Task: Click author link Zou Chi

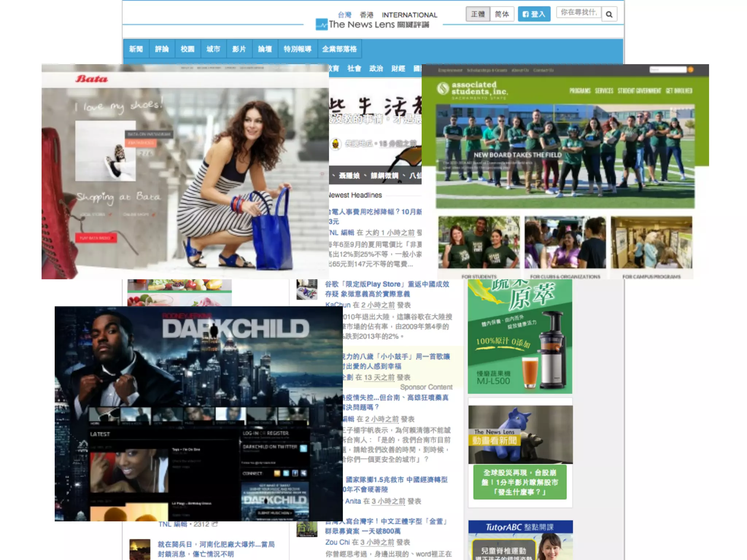Action: click(337, 542)
